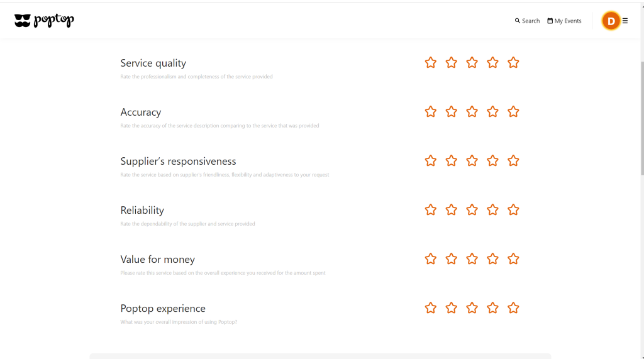Set Accuracy rating to three stars
This screenshot has width=644, height=359.
tap(472, 111)
